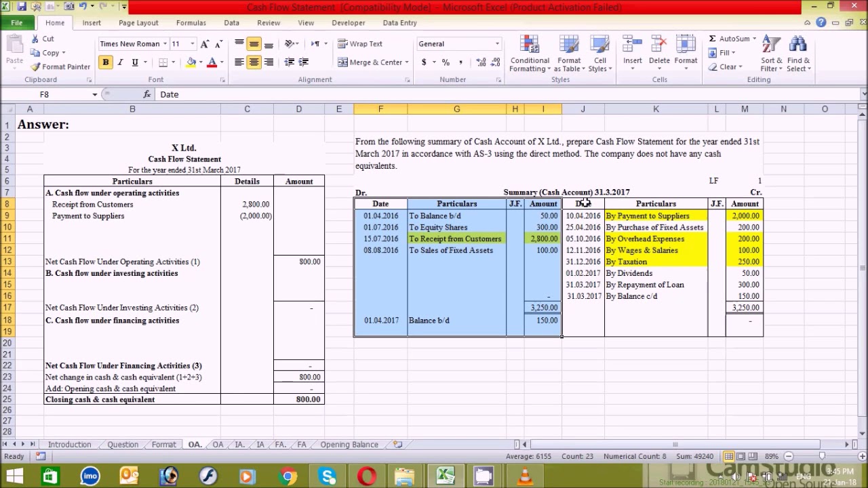Open the font name dropdown
The width and height of the screenshot is (868, 488).
point(165,44)
